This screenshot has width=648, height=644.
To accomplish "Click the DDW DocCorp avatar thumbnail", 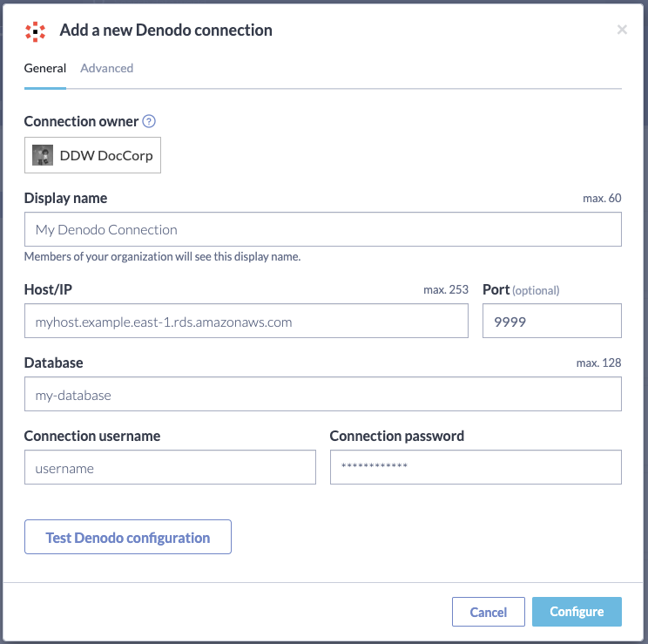I will click(x=43, y=155).
